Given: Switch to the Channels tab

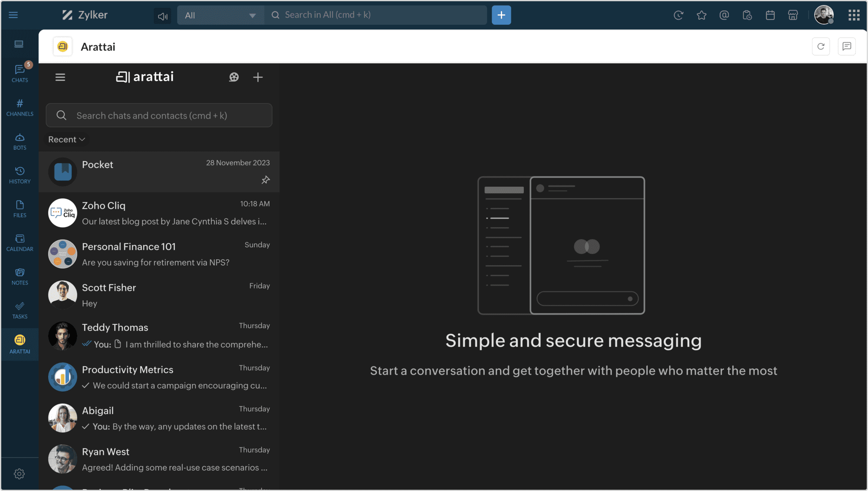Looking at the screenshot, I should tap(20, 108).
